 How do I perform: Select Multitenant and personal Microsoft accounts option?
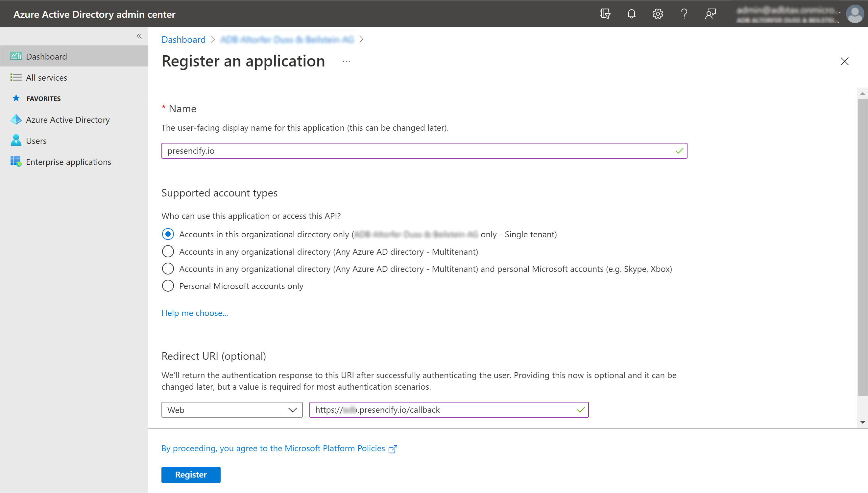[168, 269]
